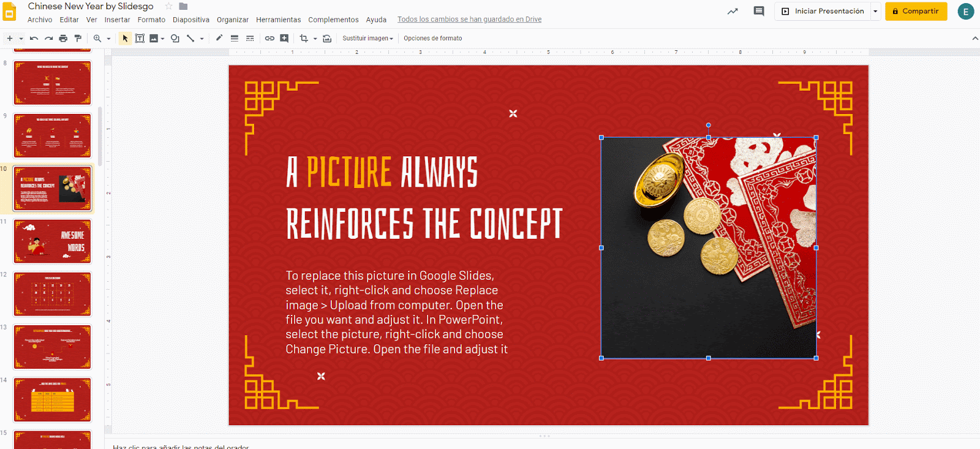Click the border weight icon

coord(234,38)
